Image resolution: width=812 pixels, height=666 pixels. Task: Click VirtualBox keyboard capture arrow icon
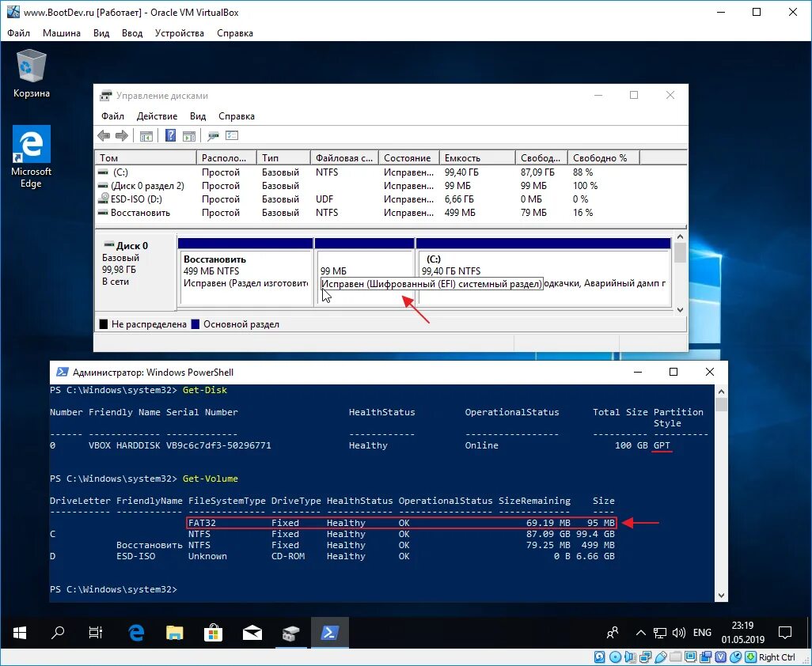(x=750, y=657)
